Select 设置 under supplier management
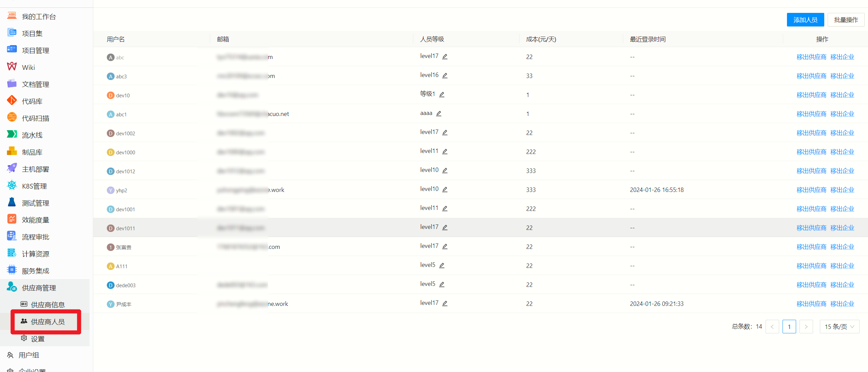Image resolution: width=868 pixels, height=372 pixels. click(x=38, y=338)
